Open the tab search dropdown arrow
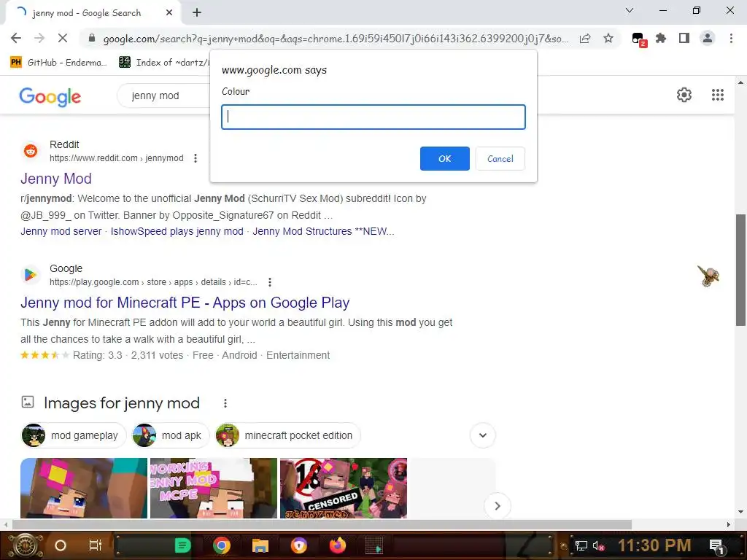The width and height of the screenshot is (747, 560). 630,10
